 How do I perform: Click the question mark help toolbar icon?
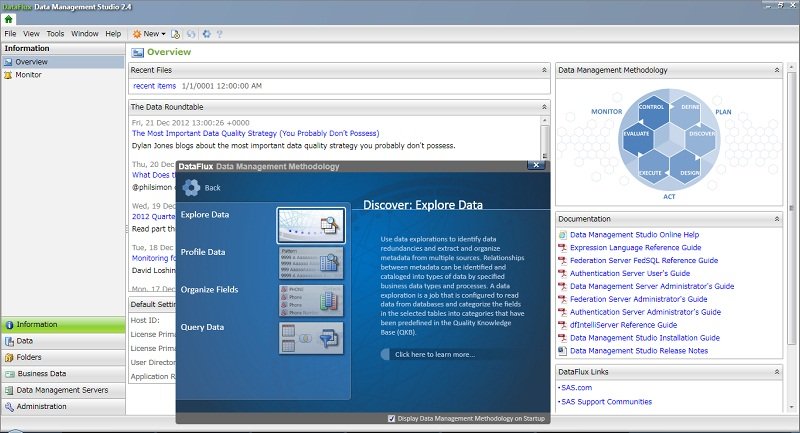219,34
